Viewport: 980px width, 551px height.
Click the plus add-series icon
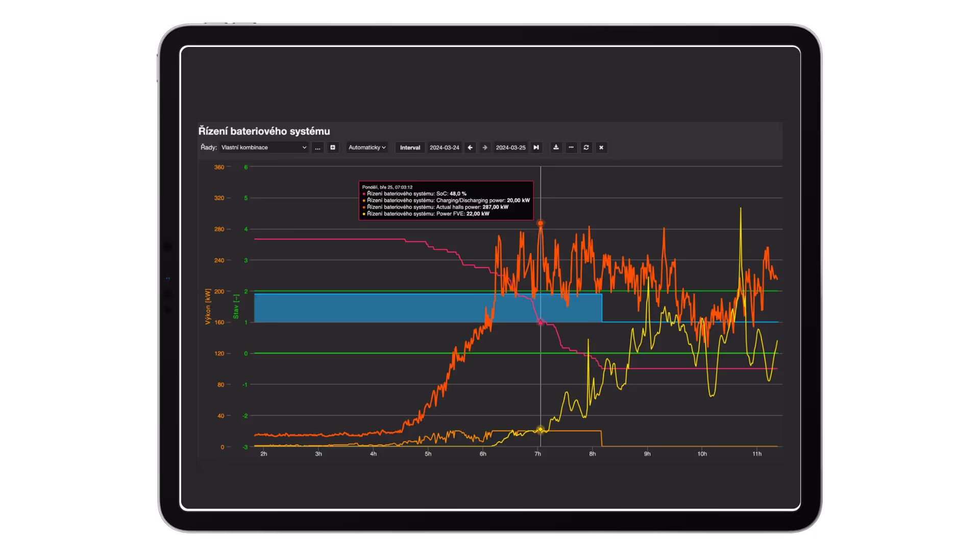pos(333,147)
